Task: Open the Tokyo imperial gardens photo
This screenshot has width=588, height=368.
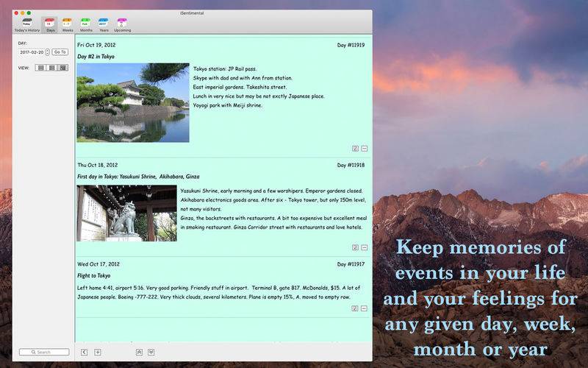Action: pos(133,102)
